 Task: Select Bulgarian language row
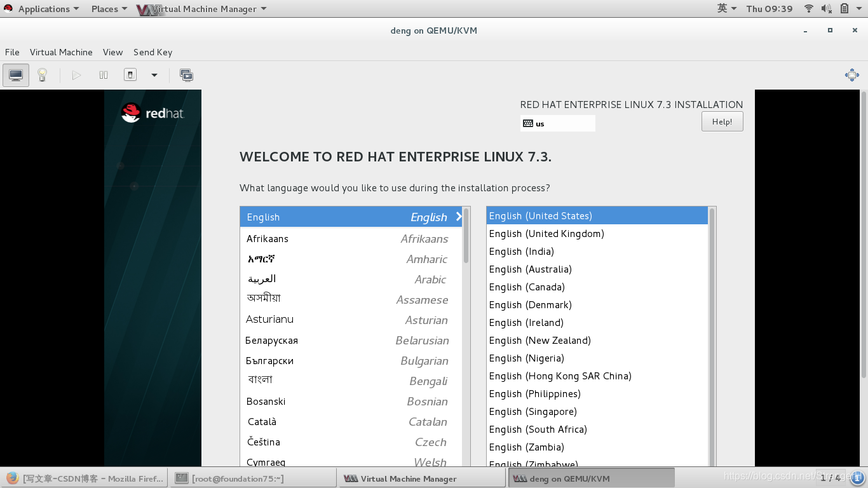click(351, 361)
